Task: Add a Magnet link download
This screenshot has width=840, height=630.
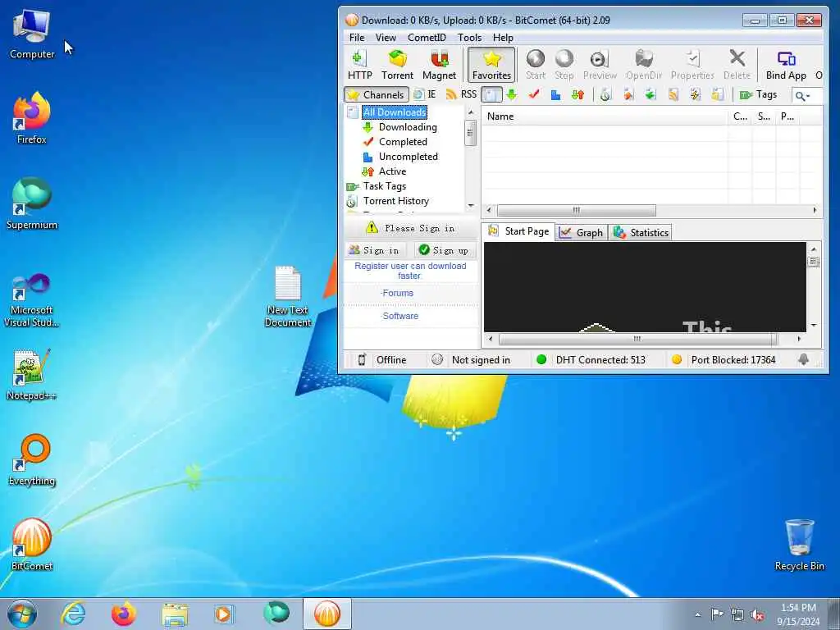Action: (439, 65)
